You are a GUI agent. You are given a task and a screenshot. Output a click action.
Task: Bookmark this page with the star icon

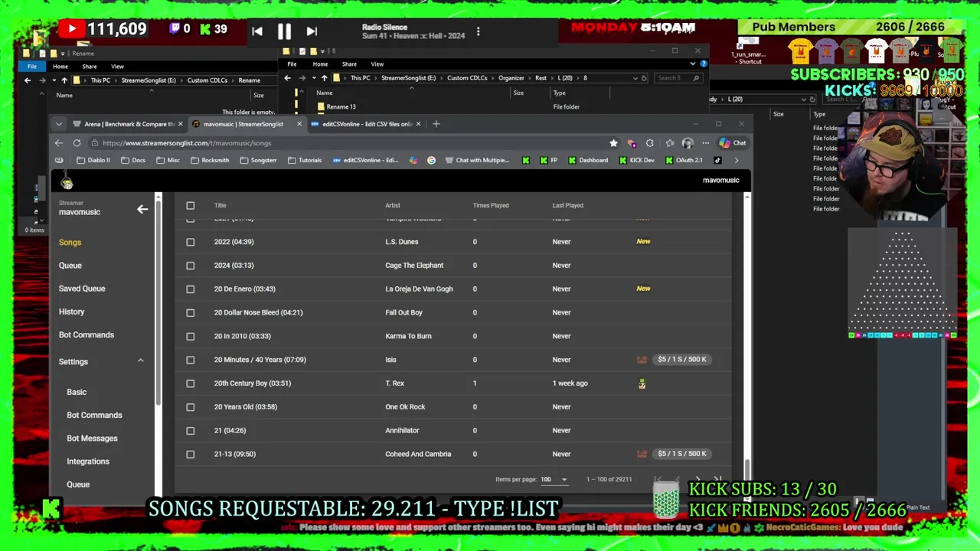[x=613, y=143]
